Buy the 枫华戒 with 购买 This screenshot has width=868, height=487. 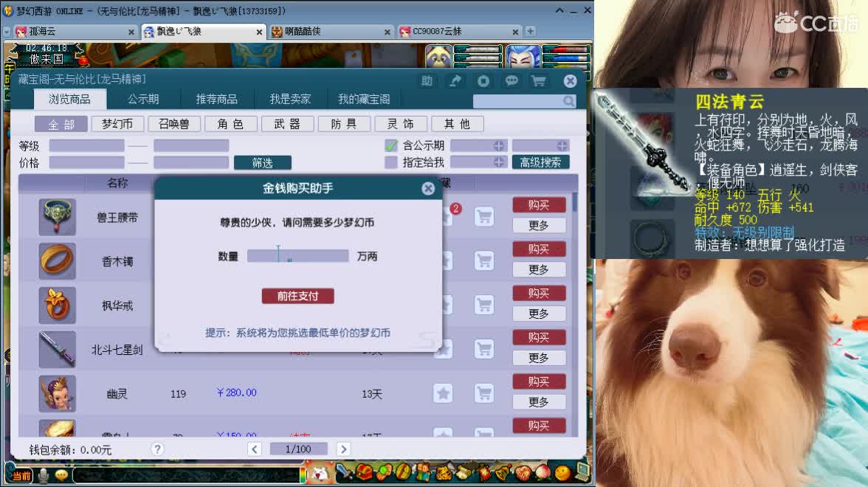(539, 294)
